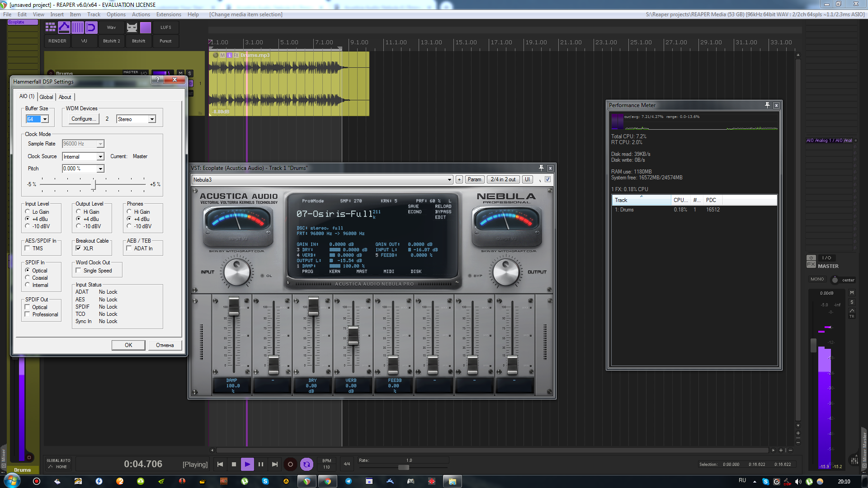Click the playback Rate slider handle
Image resolution: width=868 pixels, height=488 pixels.
click(x=404, y=468)
